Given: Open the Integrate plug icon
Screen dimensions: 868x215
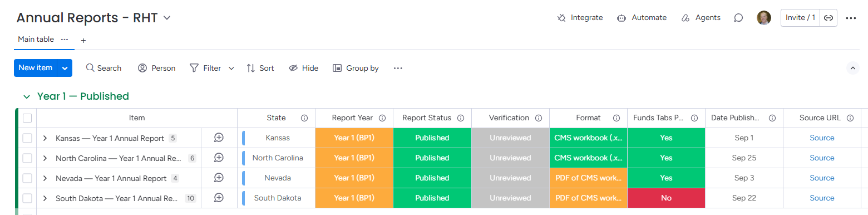Looking at the screenshot, I should (561, 18).
